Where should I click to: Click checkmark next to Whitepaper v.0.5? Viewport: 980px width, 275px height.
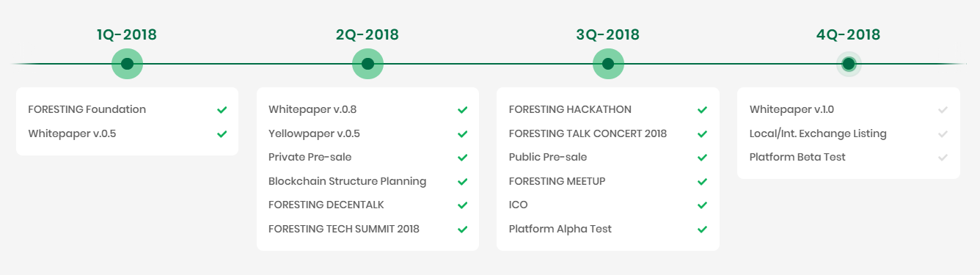click(x=222, y=134)
